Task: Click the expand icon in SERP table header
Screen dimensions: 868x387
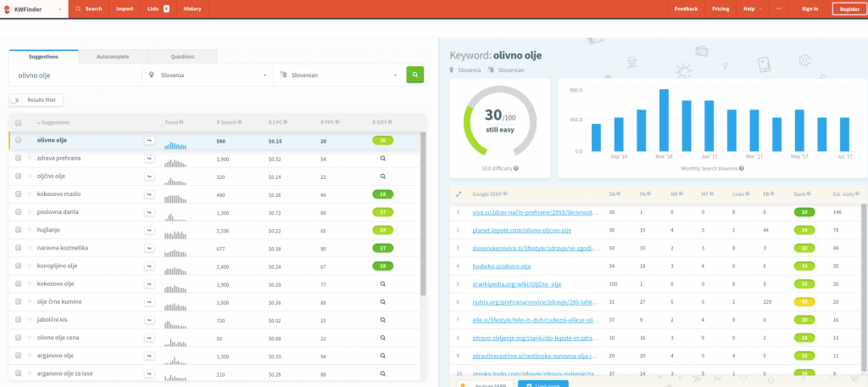Action: click(x=459, y=194)
